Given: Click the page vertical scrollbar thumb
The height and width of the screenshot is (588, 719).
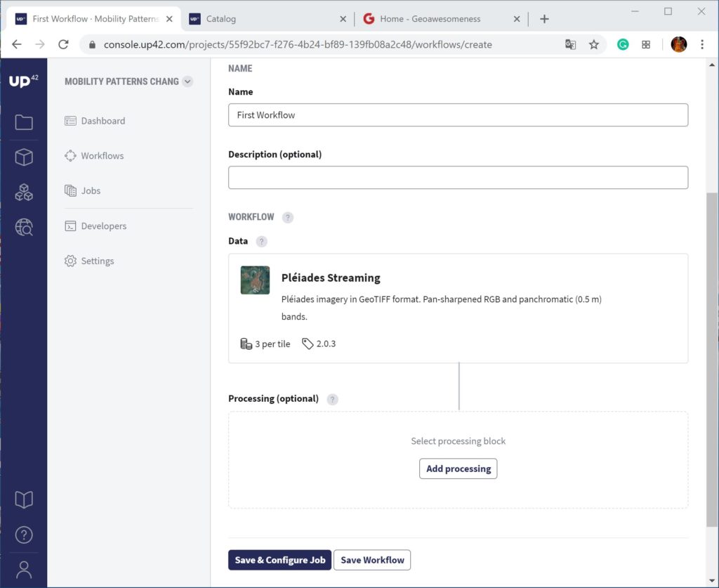Looking at the screenshot, I should [x=712, y=360].
